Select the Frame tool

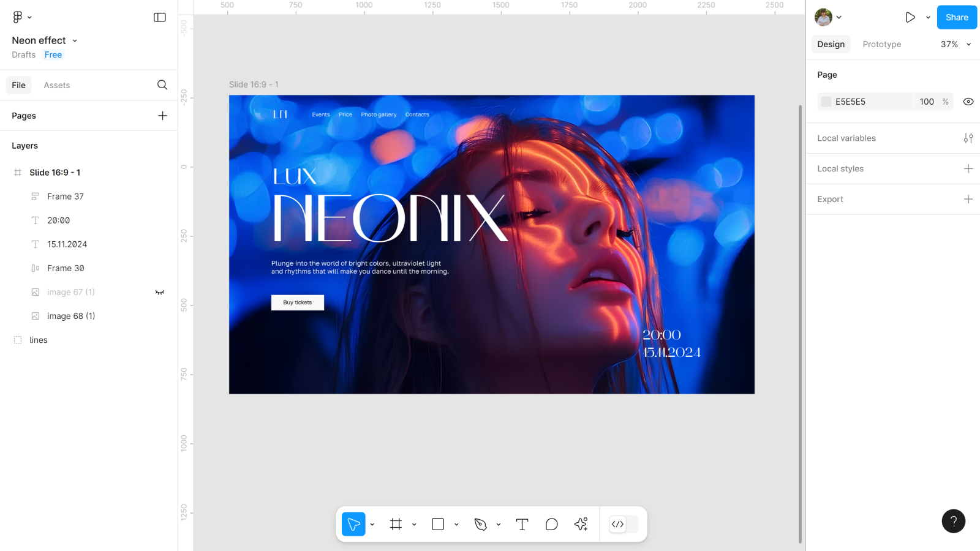coord(396,524)
